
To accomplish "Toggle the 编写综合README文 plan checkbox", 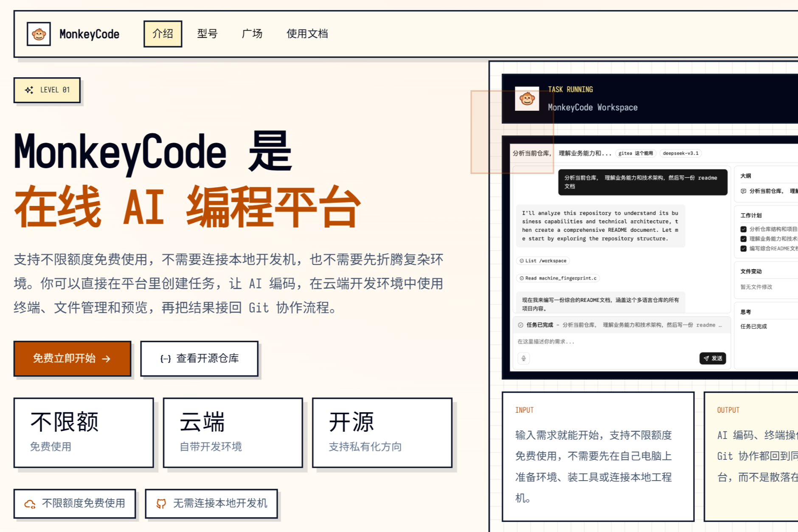I will click(x=743, y=249).
